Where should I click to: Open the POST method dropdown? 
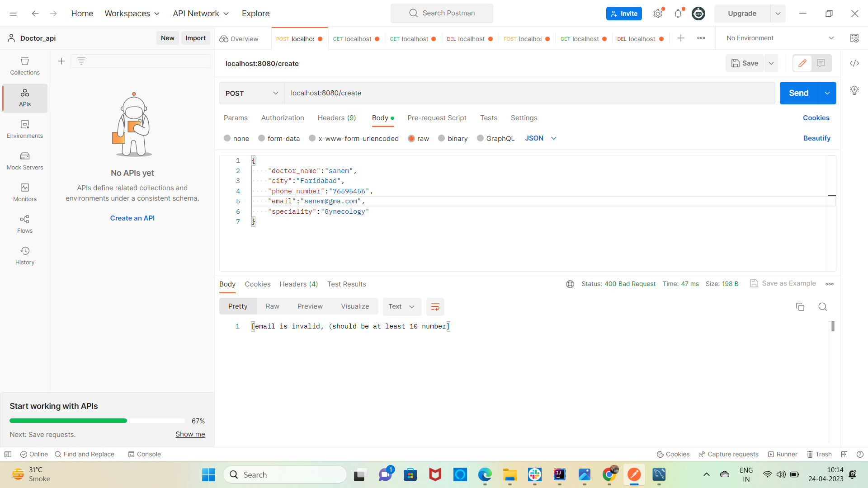pos(252,93)
